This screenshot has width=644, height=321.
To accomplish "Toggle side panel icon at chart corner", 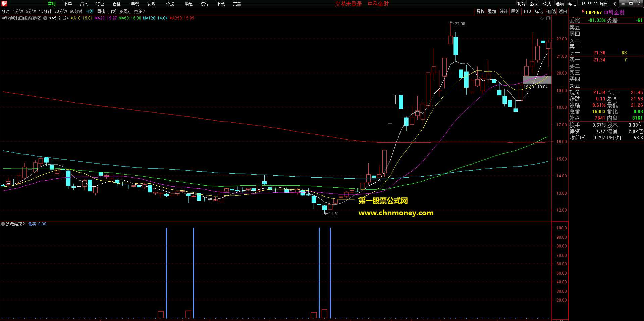I will [x=548, y=18].
